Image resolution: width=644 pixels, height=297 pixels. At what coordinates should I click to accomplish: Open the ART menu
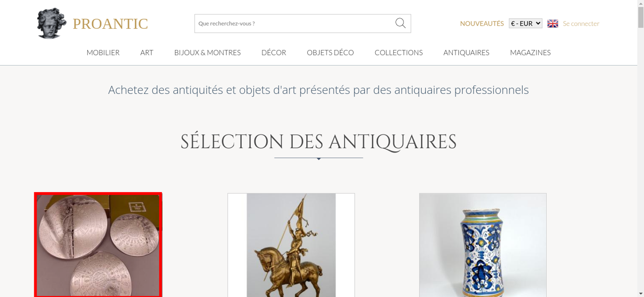pos(147,52)
